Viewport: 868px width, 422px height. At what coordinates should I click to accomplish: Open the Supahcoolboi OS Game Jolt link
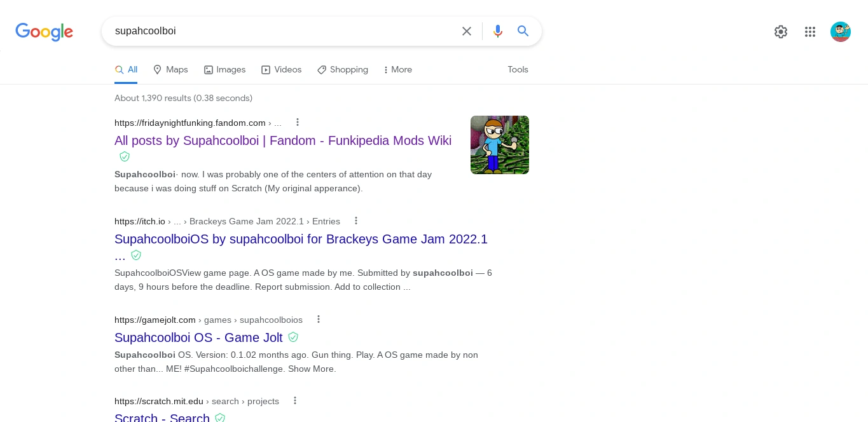[198, 337]
